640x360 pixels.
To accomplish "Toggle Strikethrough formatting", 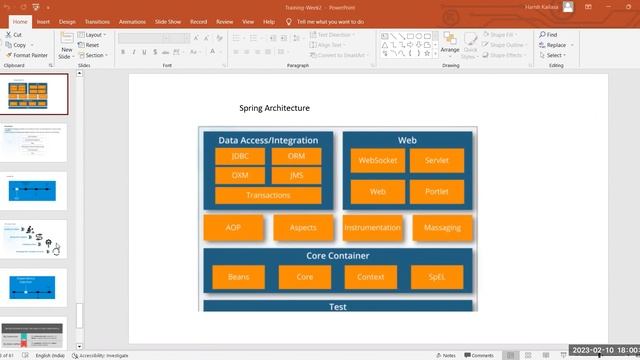I will point(165,52).
